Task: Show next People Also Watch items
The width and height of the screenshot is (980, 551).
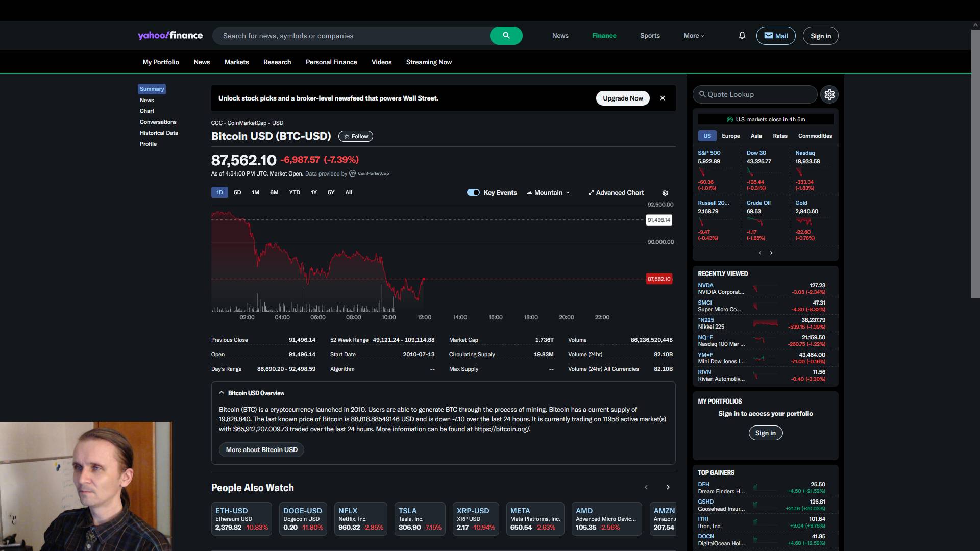Action: pos(668,487)
